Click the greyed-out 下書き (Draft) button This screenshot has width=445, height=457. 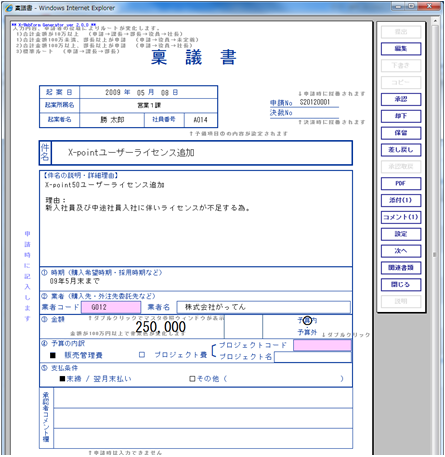(x=401, y=66)
